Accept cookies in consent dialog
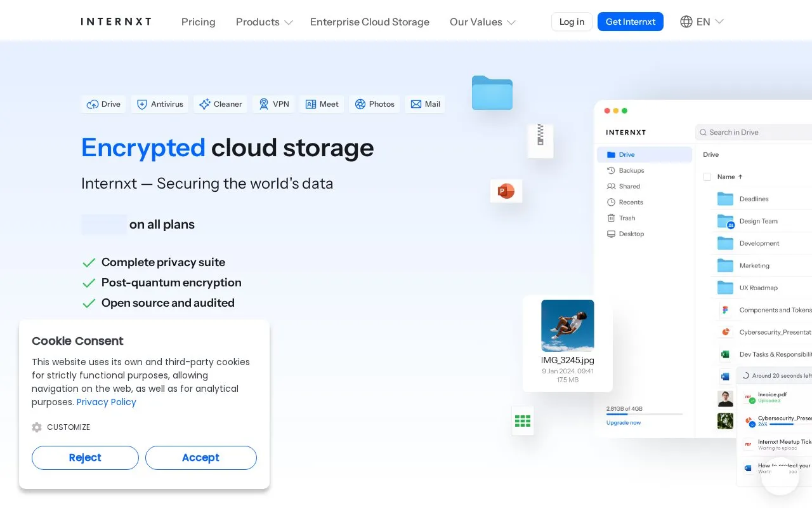The width and height of the screenshot is (812, 508). click(201, 458)
